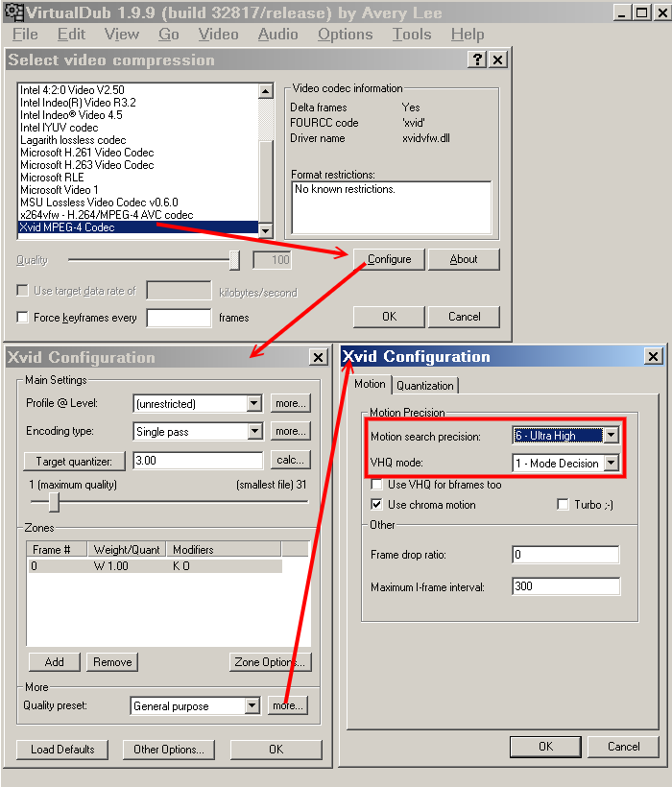Expand the VHQ mode dropdown
The image size is (672, 787).
coord(612,463)
